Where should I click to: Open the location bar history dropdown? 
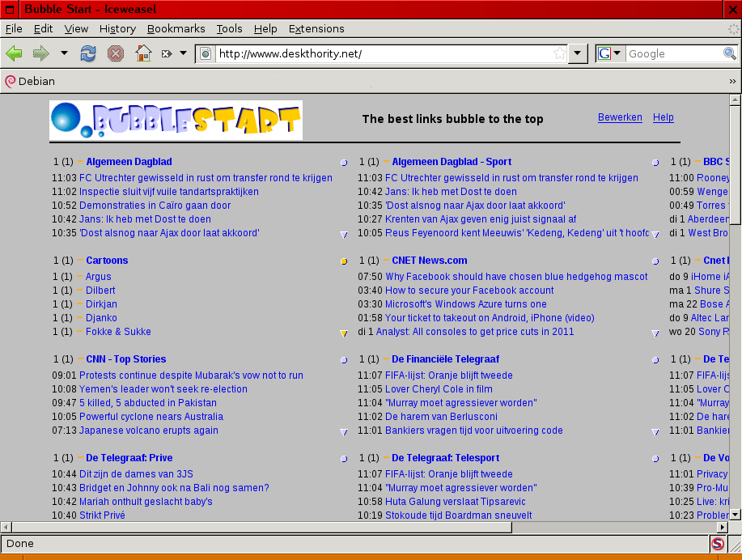pyautogui.click(x=578, y=53)
